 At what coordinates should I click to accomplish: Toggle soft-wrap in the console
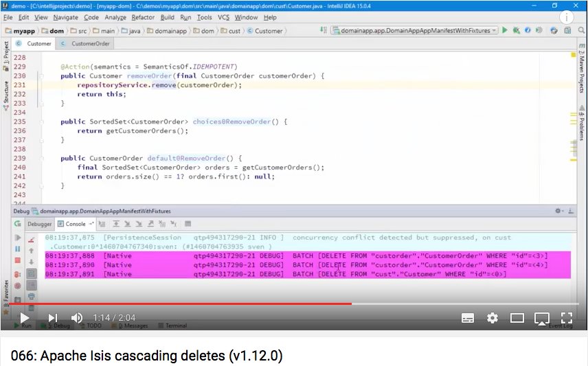pyautogui.click(x=32, y=273)
